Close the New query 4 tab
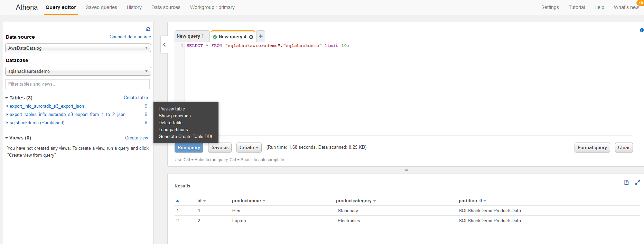 click(251, 37)
